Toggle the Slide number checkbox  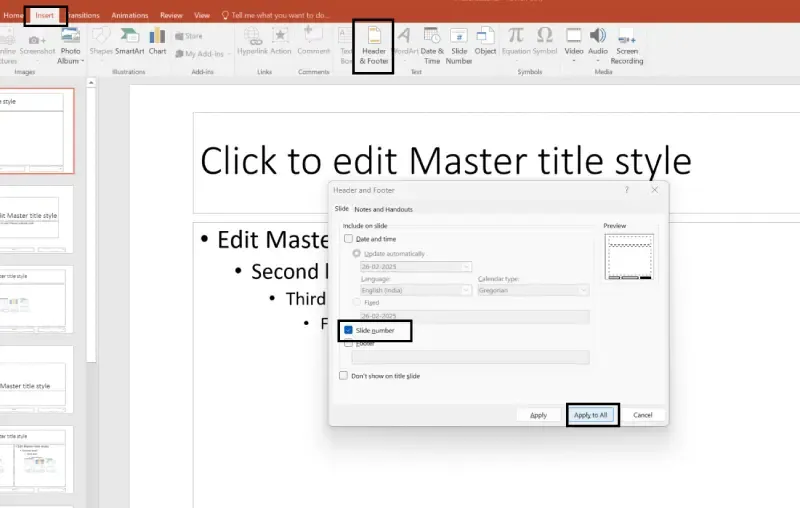pos(348,330)
